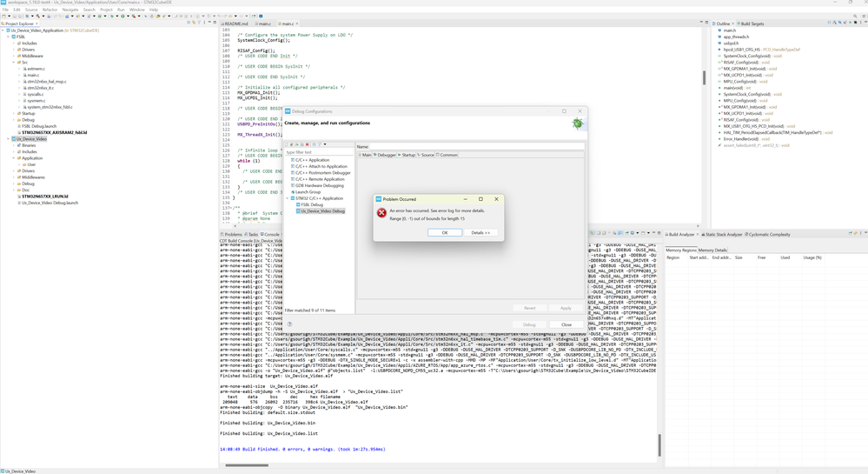Select extmem.c in Project Explorer
This screenshot has height=474, width=868.
point(36,69)
